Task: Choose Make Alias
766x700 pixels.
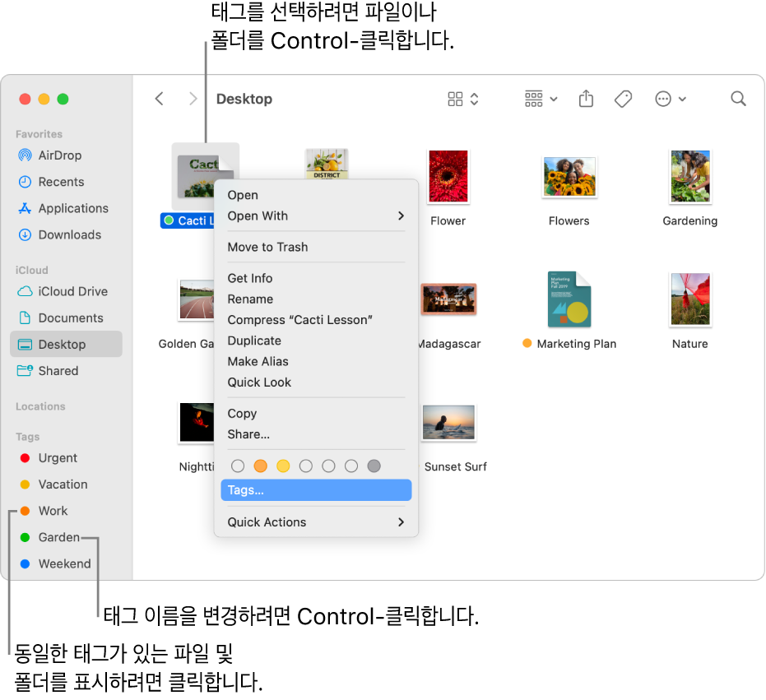Action: coord(316,361)
